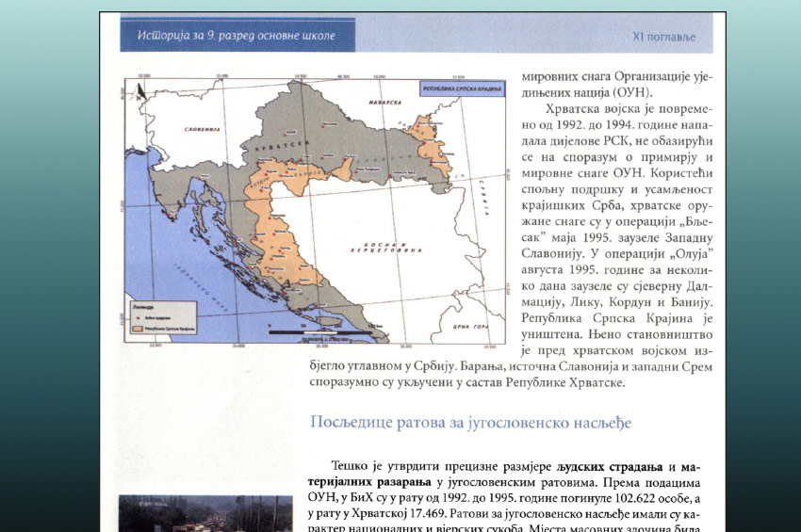
Task: Click the map's black-and-white scale bar
Action: [x=319, y=332]
